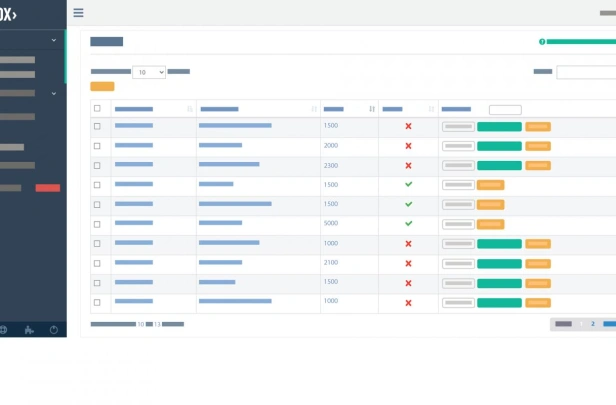Image resolution: width=616 pixels, height=405 pixels.
Task: Collapse the top sidebar section chevron
Action: (x=54, y=40)
